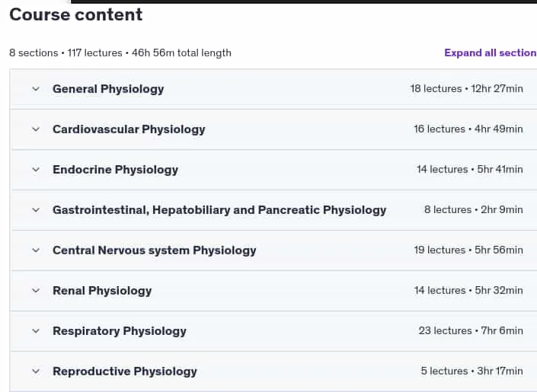Image resolution: width=537 pixels, height=392 pixels.
Task: Open the Renal Physiology section title
Action: point(102,291)
